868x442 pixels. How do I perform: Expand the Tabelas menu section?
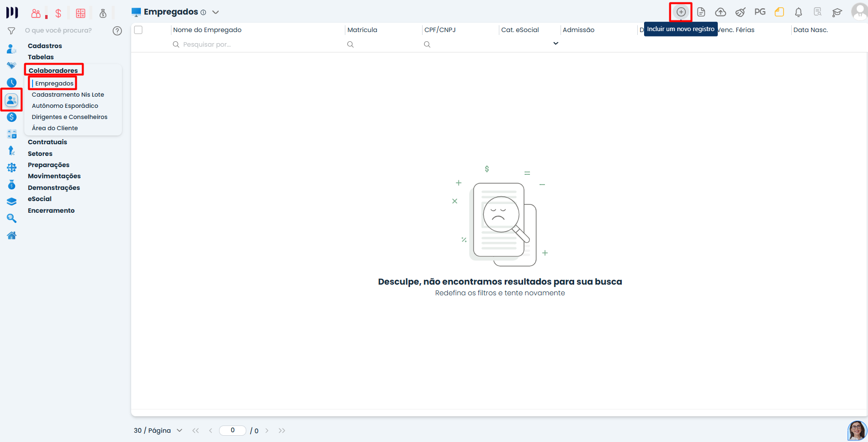41,57
